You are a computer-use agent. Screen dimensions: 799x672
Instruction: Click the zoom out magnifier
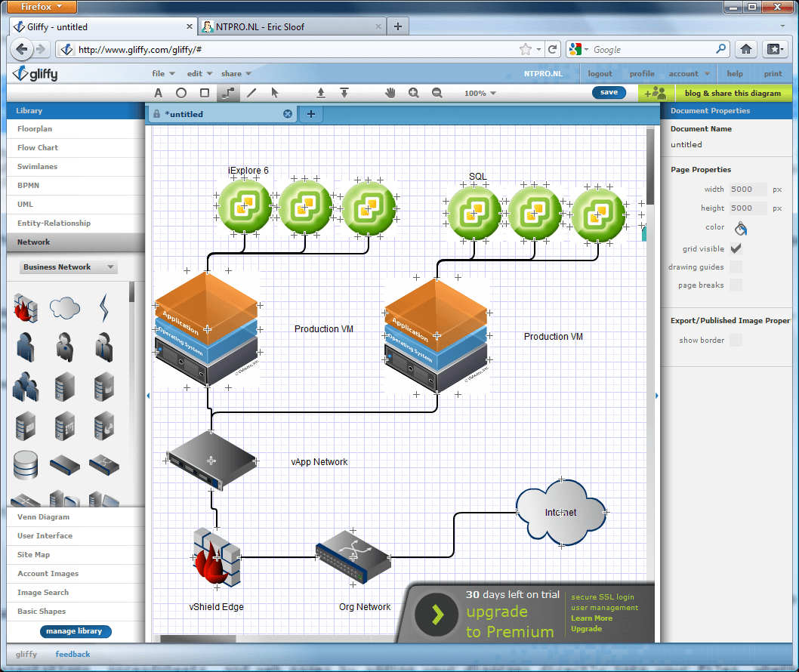437,93
